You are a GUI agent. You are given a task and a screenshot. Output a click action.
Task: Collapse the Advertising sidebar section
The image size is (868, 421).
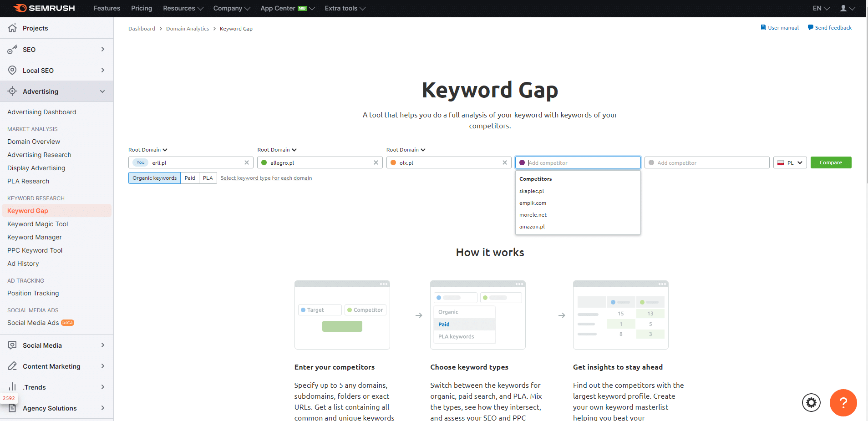click(102, 91)
